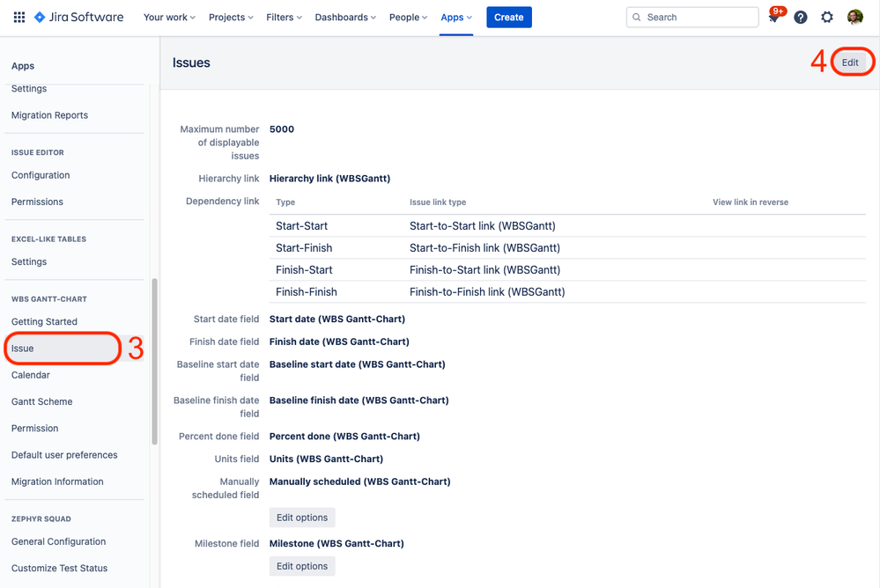This screenshot has width=880, height=588.
Task: Click Milestone (WBS Gantt-Chart) value
Action: click(x=336, y=543)
